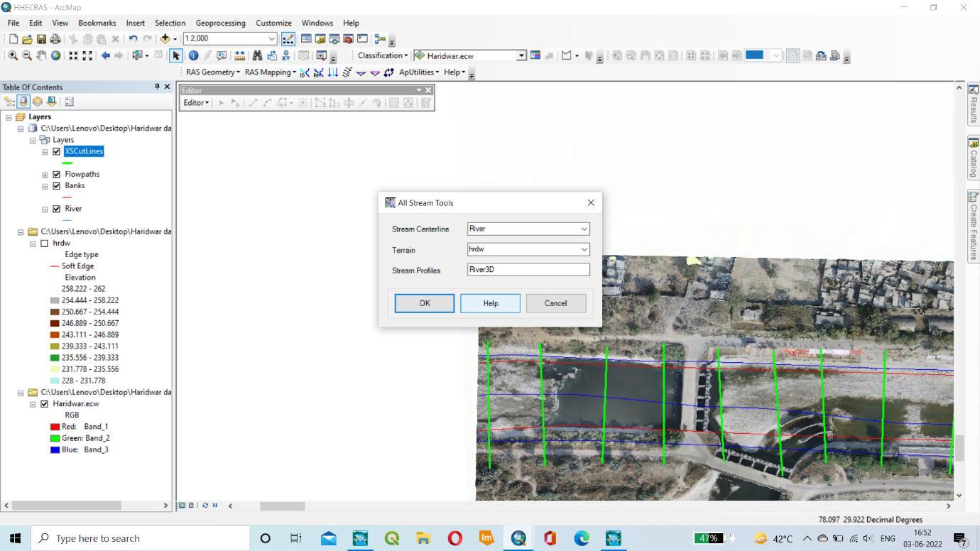Image resolution: width=980 pixels, height=551 pixels.
Task: Expand the Flowpaths layer tree node
Action: tap(45, 175)
